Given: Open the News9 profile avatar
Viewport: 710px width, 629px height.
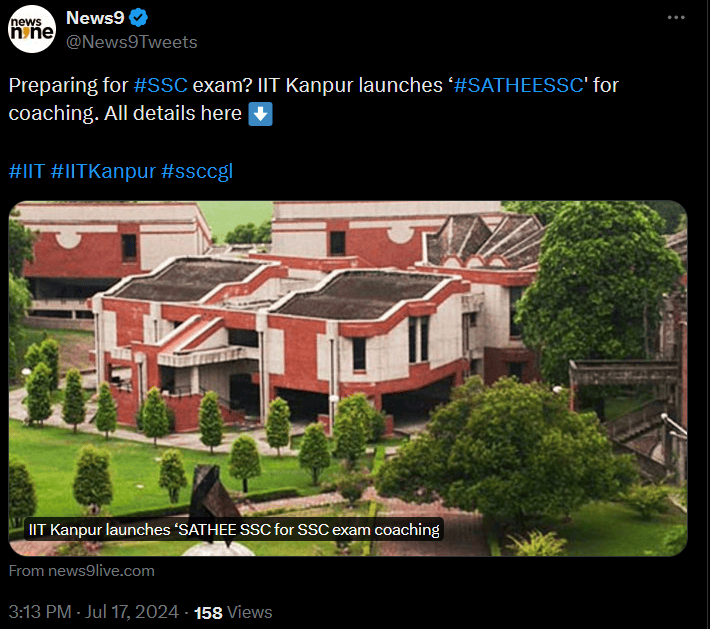Looking at the screenshot, I should click(x=32, y=29).
